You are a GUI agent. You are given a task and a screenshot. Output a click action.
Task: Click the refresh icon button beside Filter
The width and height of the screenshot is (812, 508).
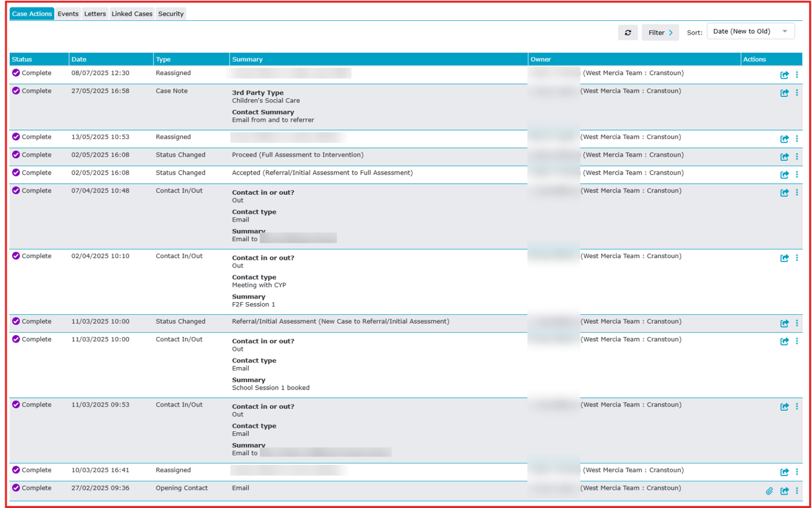(x=628, y=32)
